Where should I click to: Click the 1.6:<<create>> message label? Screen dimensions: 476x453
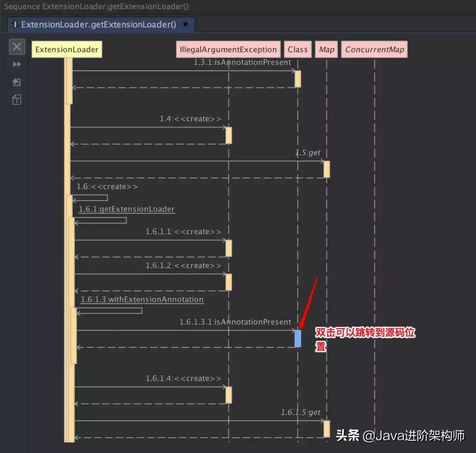coord(107,187)
